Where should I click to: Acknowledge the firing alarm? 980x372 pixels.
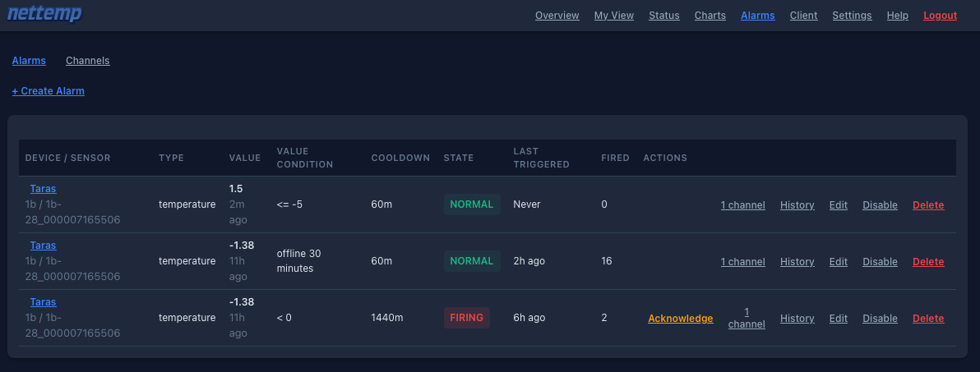click(680, 319)
